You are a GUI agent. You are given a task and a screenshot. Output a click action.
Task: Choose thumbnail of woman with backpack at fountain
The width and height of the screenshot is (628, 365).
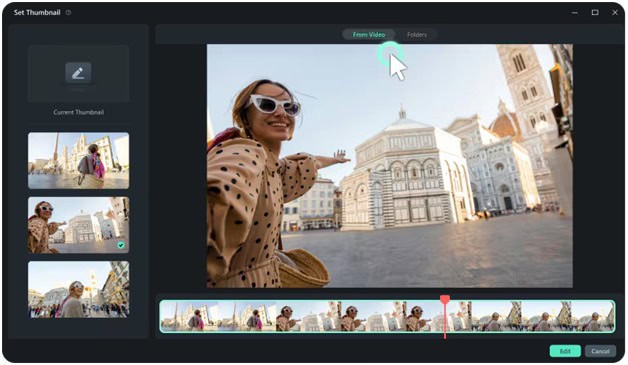(78, 161)
